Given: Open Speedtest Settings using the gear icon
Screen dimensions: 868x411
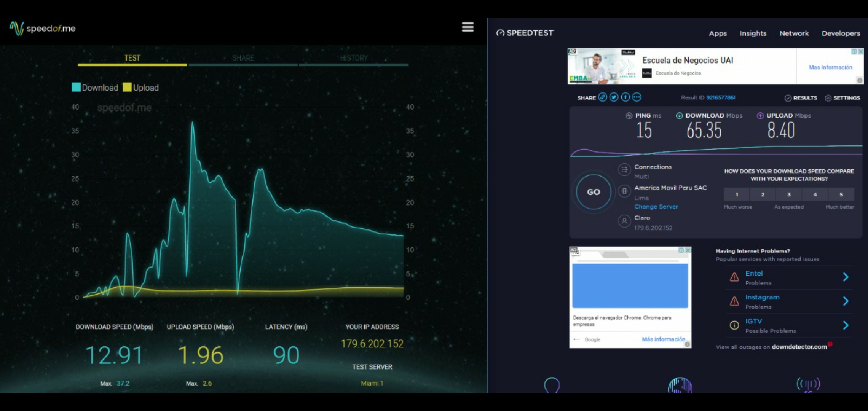Looking at the screenshot, I should tap(827, 98).
